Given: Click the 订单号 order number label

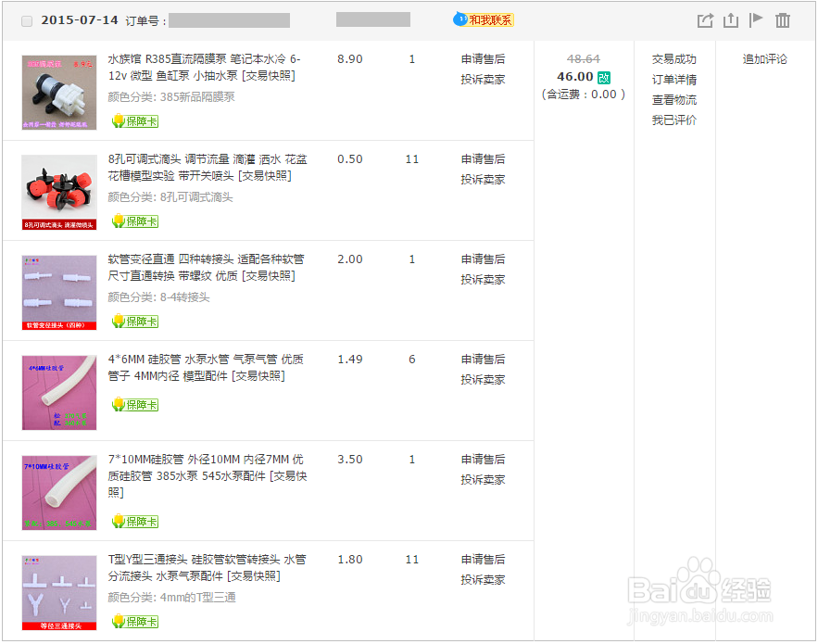Looking at the screenshot, I should [145, 21].
